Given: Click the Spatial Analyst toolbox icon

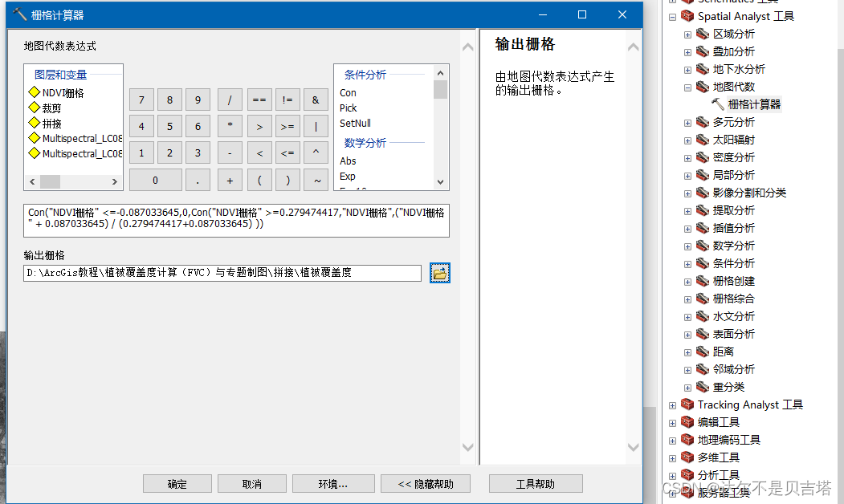Looking at the screenshot, I should coord(687,15).
